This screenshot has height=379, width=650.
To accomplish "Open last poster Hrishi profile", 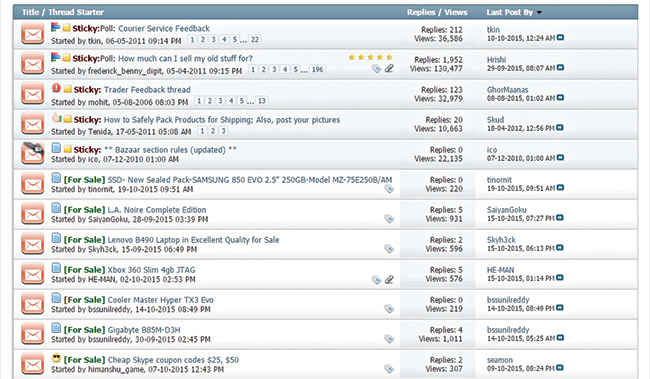I will pos(496,60).
